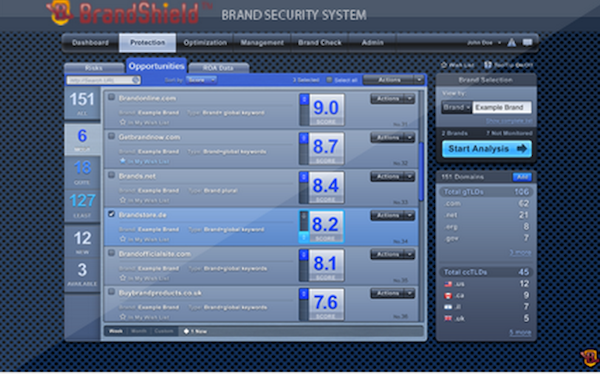This screenshot has width=600, height=374.
Task: Switch to the Risks tab
Action: point(94,68)
